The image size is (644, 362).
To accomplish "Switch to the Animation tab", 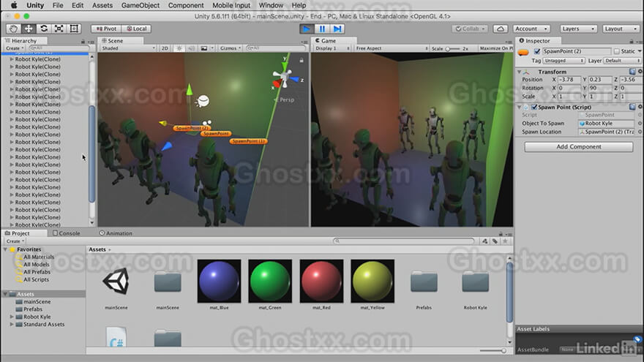I will [116, 233].
